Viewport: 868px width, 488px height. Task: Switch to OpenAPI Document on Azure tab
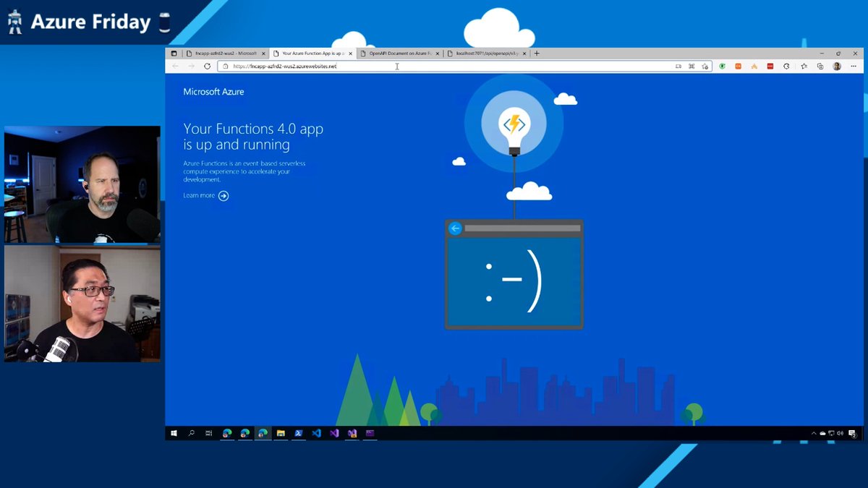pyautogui.click(x=399, y=53)
